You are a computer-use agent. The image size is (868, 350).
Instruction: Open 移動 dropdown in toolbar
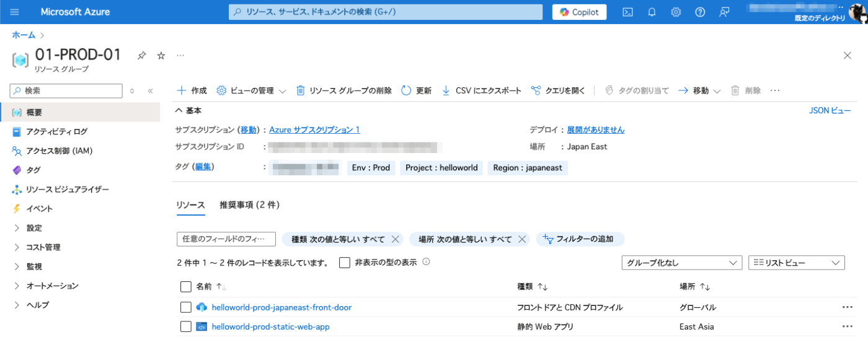[x=699, y=90]
